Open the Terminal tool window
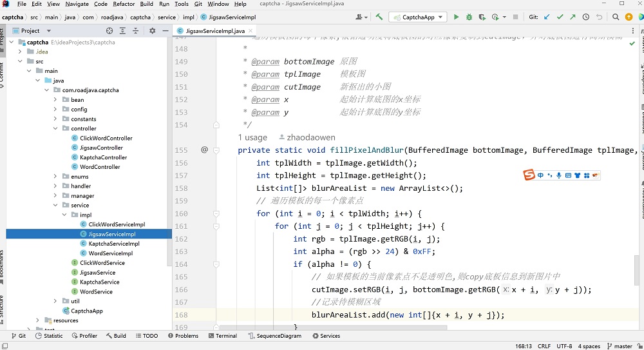The height and width of the screenshot is (350, 644). pyautogui.click(x=223, y=336)
